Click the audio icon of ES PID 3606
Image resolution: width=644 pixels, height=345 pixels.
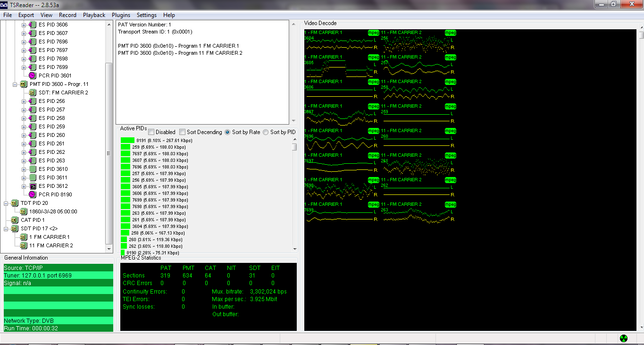[x=32, y=25]
